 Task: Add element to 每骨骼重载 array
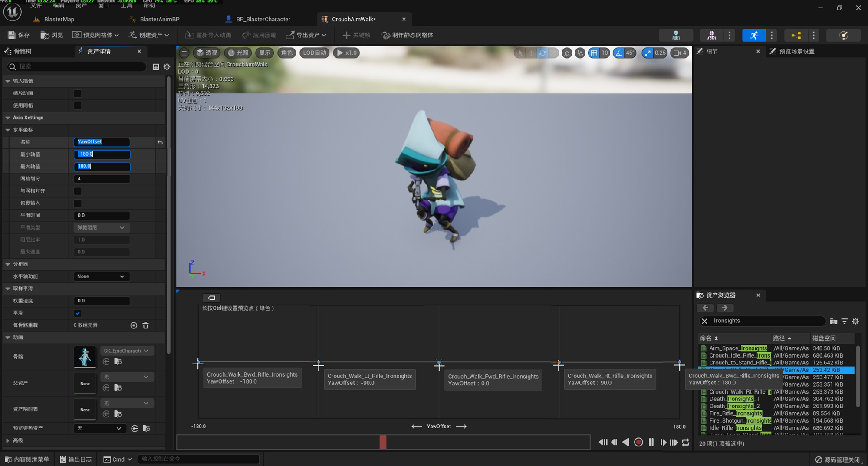(134, 325)
